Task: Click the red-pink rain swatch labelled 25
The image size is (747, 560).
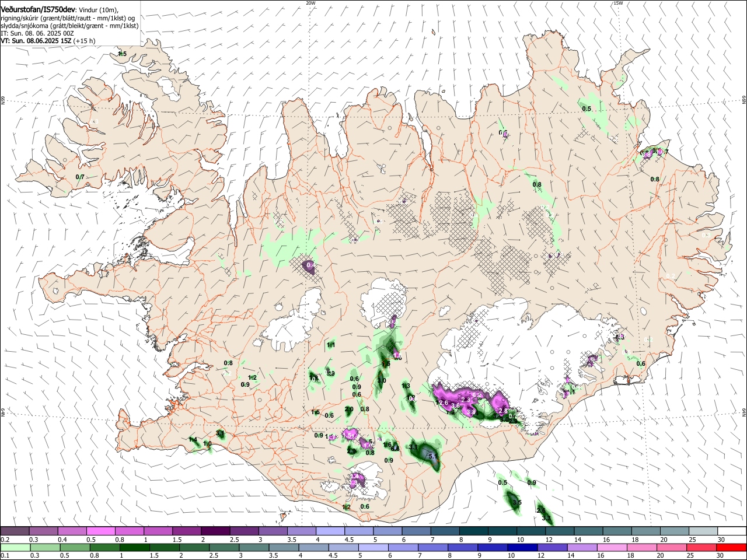Action: click(x=701, y=547)
